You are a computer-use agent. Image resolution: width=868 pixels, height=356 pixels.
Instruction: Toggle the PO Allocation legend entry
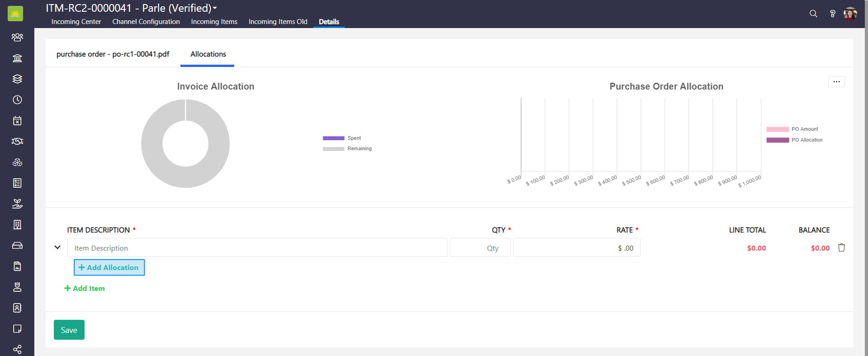coord(794,140)
